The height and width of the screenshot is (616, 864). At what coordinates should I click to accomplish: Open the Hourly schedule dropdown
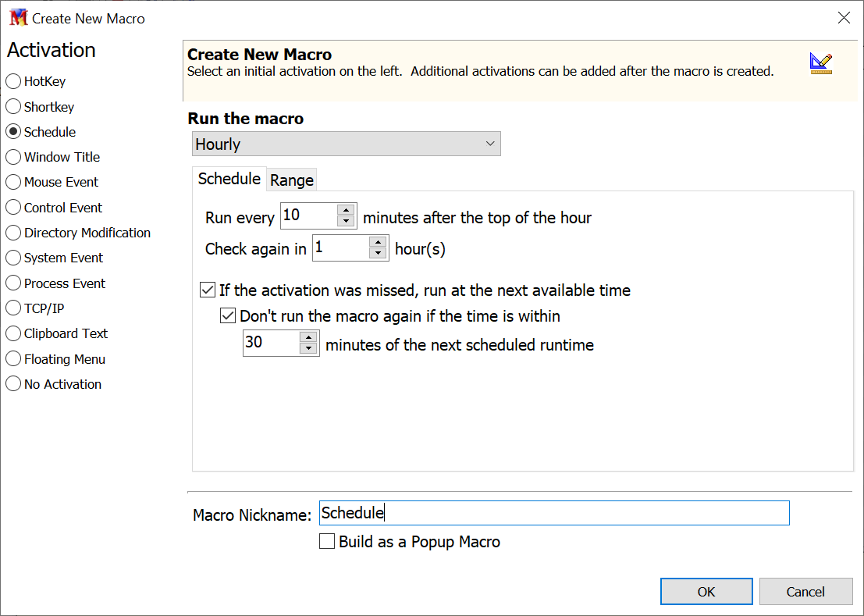click(x=346, y=144)
